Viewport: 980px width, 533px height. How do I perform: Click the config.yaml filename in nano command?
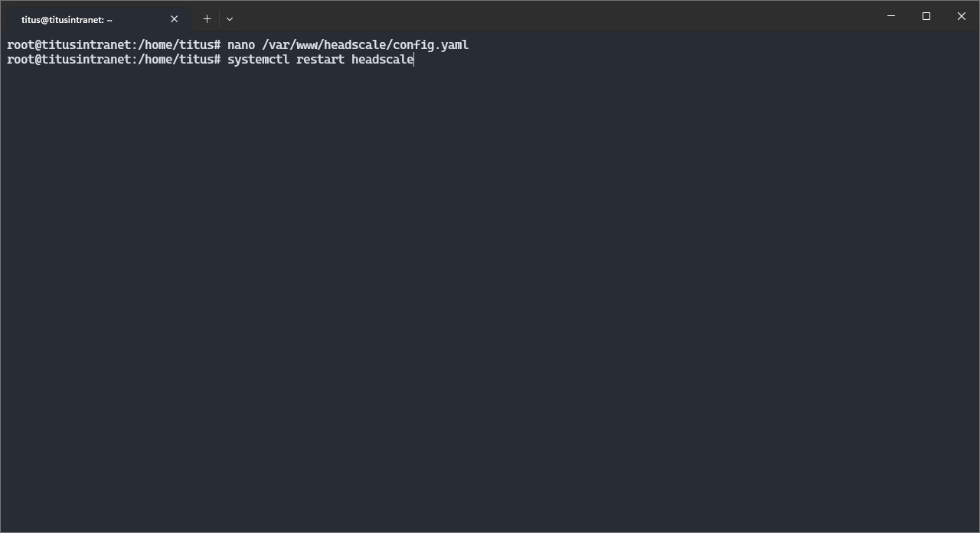click(x=430, y=45)
